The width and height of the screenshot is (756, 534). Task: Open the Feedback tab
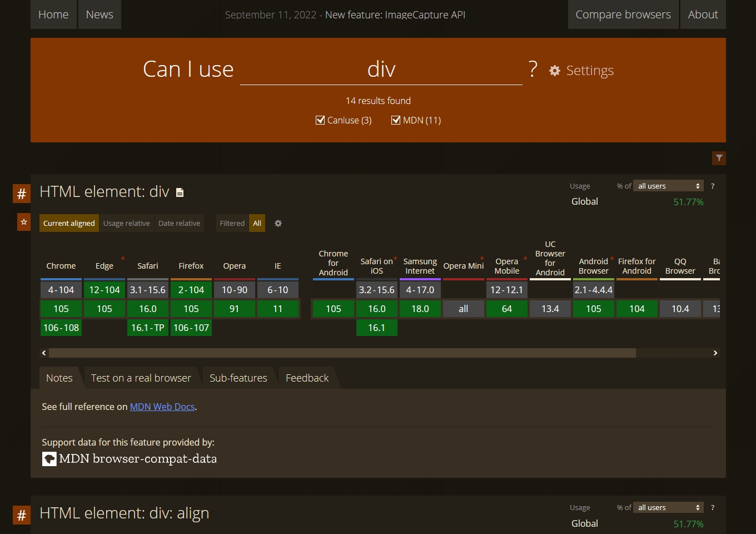pos(307,378)
